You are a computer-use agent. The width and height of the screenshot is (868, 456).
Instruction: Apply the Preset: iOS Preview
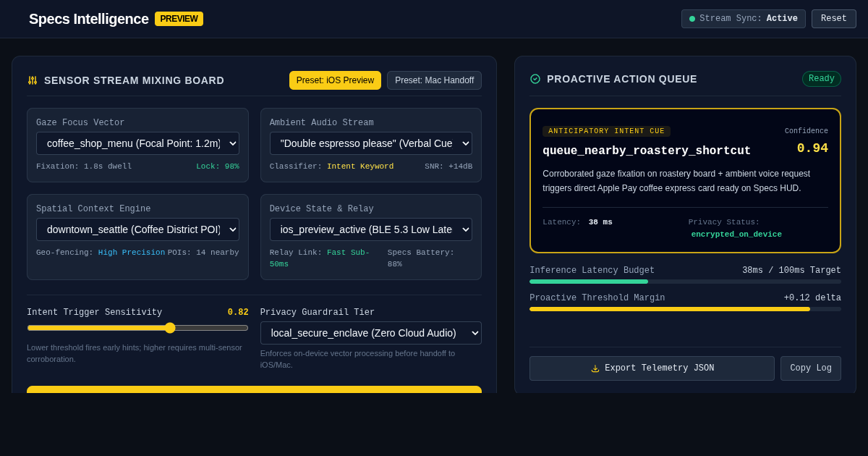pyautogui.click(x=335, y=80)
